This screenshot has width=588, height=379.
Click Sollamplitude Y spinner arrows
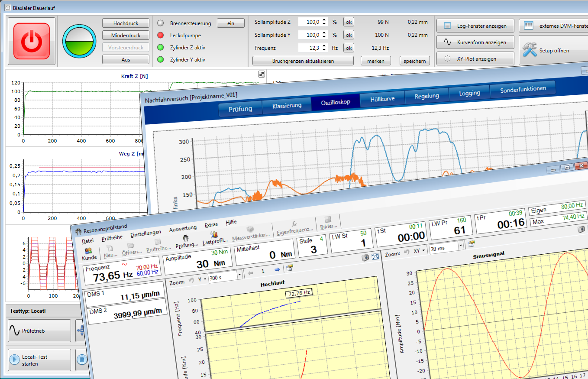(x=324, y=35)
